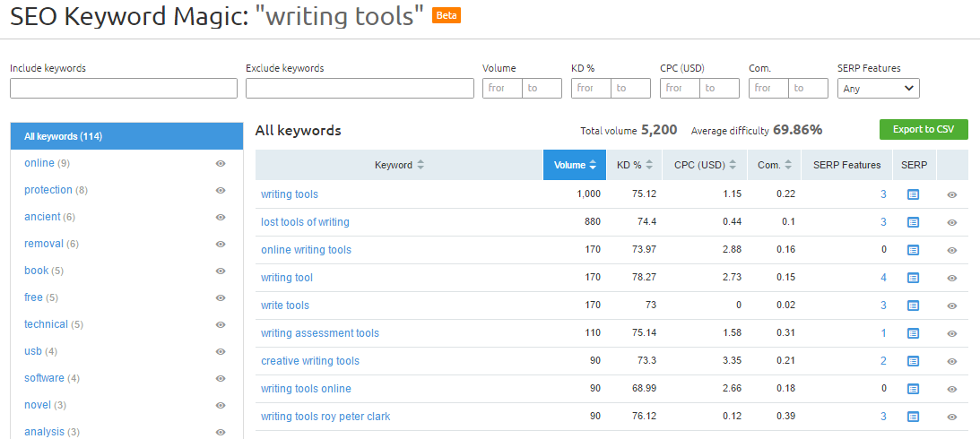Toggle eye icon on 'write tools' row
Screen dimensions: 980x439
pyautogui.click(x=952, y=306)
